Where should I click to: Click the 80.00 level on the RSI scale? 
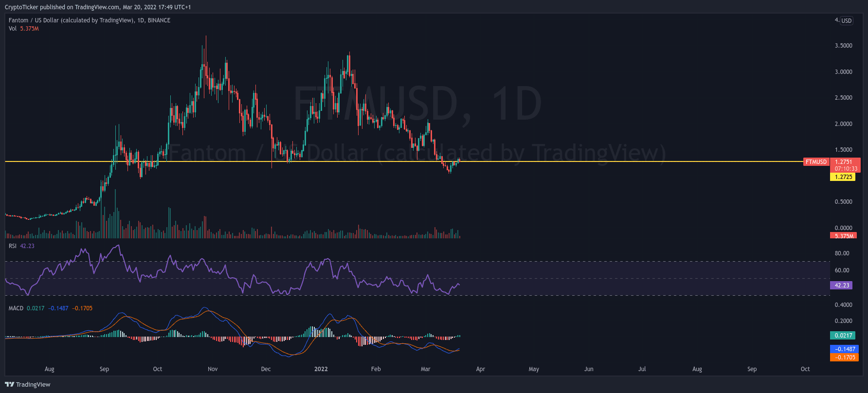pos(842,253)
